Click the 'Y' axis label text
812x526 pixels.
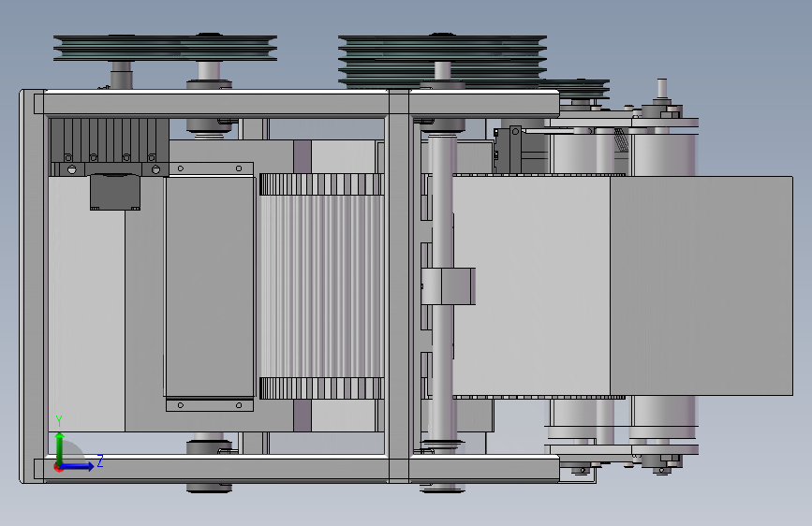click(59, 421)
